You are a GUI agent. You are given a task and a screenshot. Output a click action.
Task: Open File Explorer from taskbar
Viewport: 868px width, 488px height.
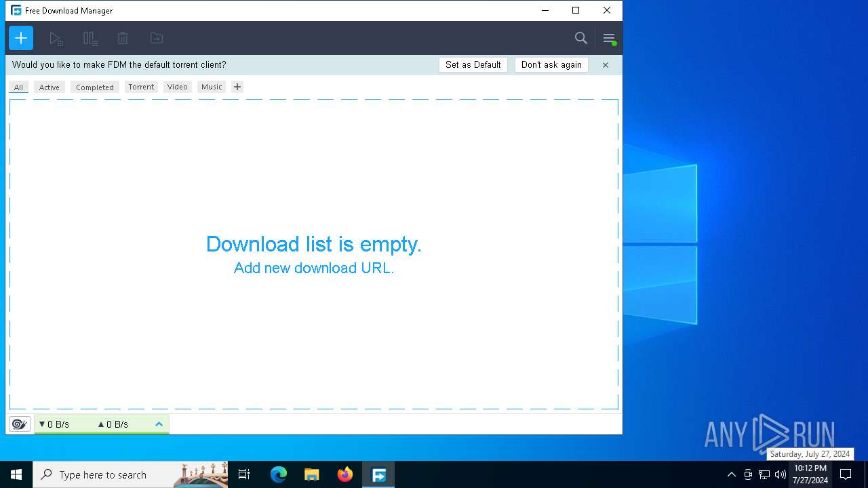tap(312, 474)
